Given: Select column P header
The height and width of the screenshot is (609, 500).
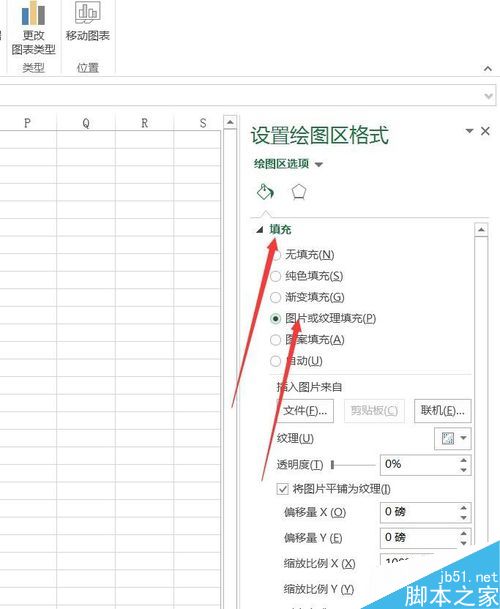Looking at the screenshot, I should click(27, 123).
